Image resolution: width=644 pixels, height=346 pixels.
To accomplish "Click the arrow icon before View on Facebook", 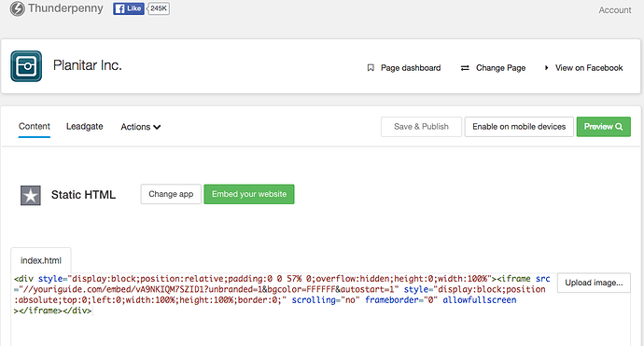I will click(x=546, y=68).
